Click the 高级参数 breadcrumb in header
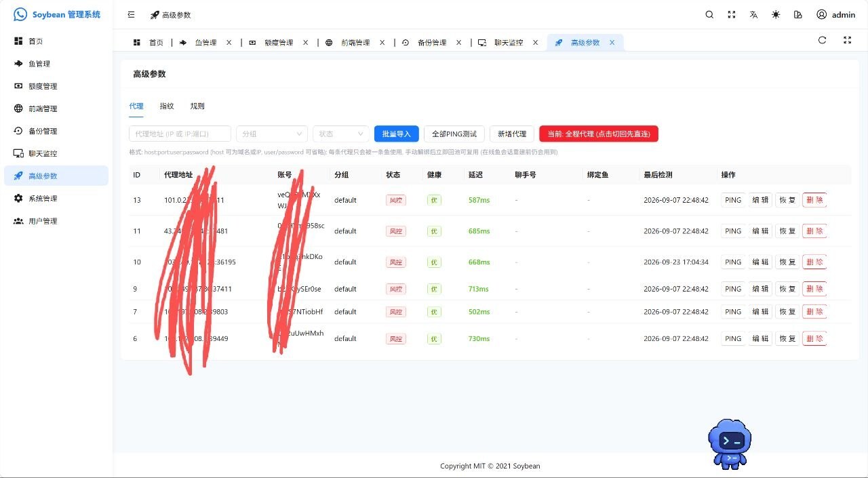The width and height of the screenshot is (868, 478). 171,14
